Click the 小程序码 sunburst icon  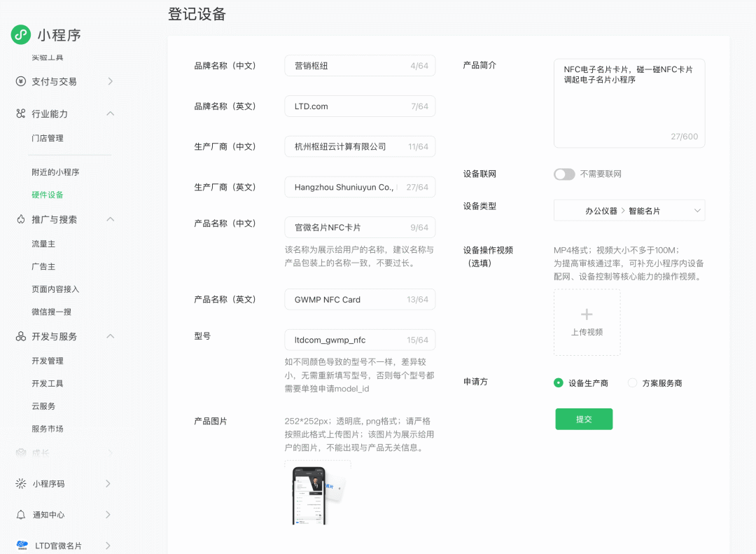[x=21, y=483]
